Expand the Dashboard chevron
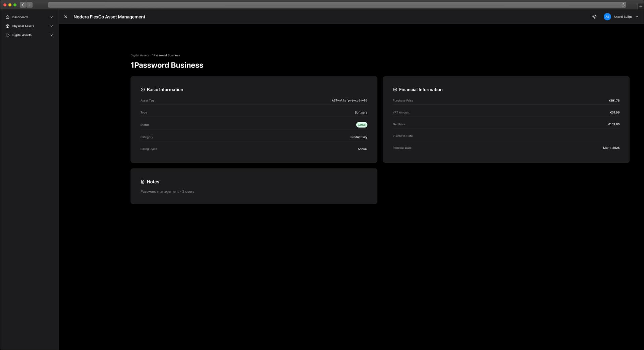This screenshot has height=350, width=644. (x=51, y=17)
